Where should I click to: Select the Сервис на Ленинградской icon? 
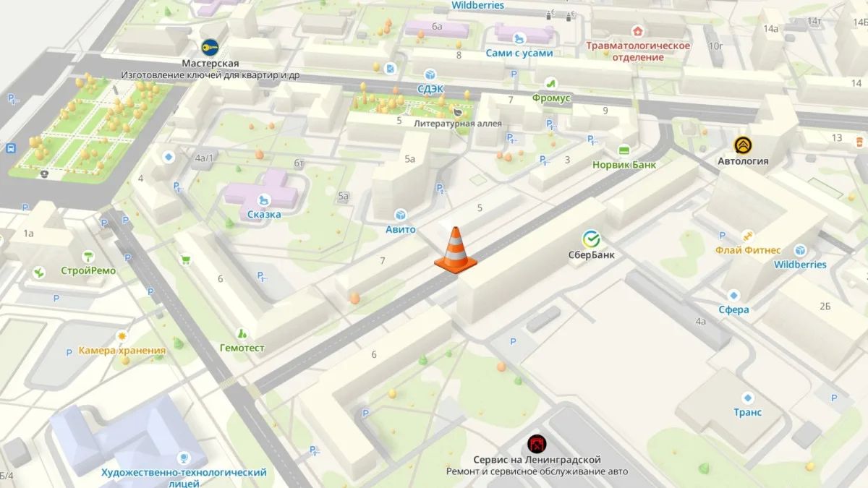click(536, 443)
